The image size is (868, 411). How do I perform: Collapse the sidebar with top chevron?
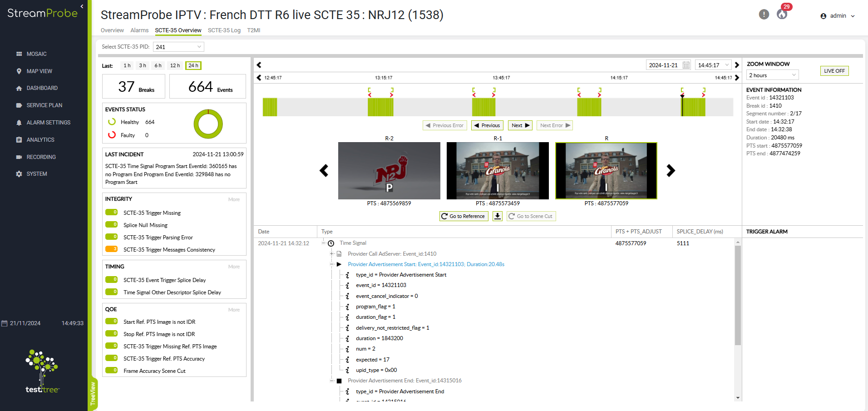coord(82,6)
